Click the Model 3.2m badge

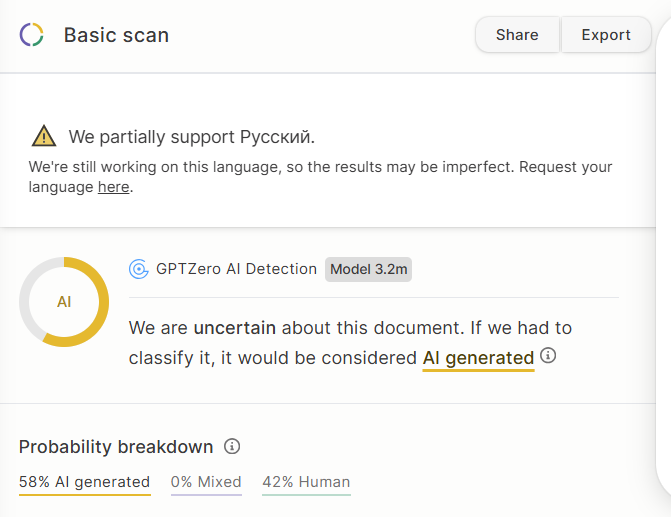pos(368,269)
